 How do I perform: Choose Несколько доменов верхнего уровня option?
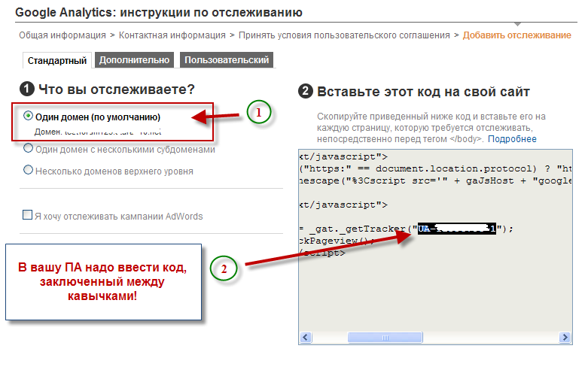tap(28, 170)
